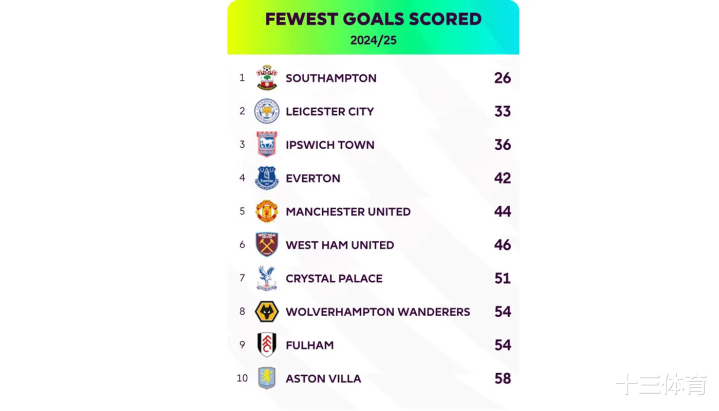The image size is (719, 411).
Task: Click Everton's goal total of 42
Action: [x=503, y=178]
